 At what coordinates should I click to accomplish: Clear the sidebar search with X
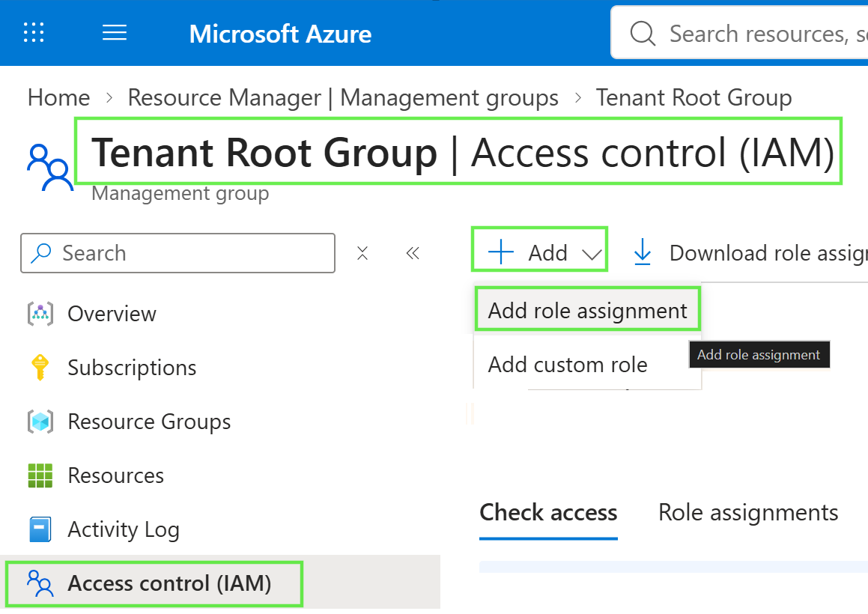362,253
